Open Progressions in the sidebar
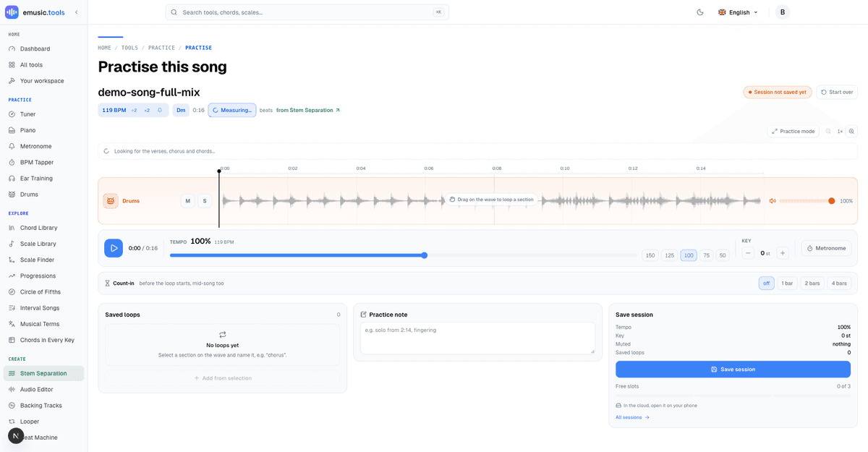The height and width of the screenshot is (452, 868). click(43, 276)
